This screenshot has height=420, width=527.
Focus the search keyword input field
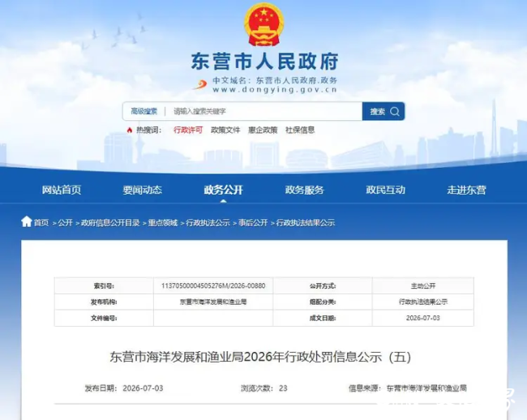pos(265,111)
